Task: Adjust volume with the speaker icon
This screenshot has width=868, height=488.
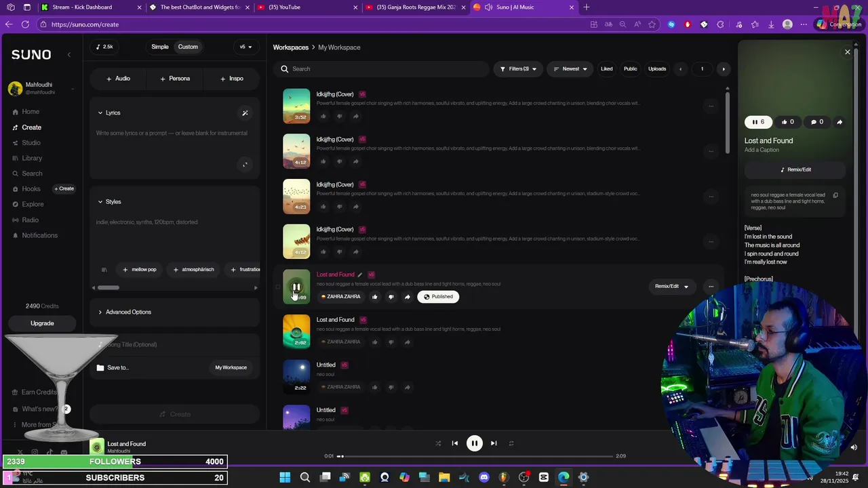Action: pyautogui.click(x=853, y=447)
